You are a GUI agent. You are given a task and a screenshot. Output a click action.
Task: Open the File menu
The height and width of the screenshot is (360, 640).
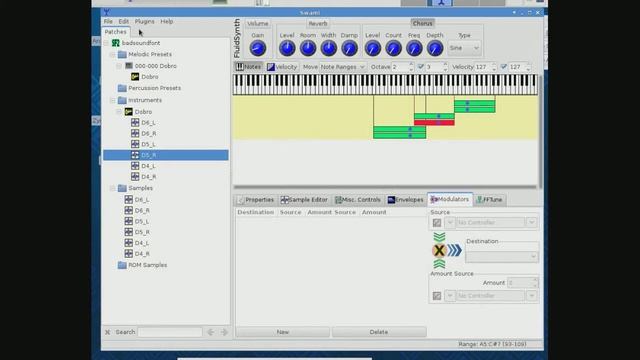pyautogui.click(x=108, y=21)
